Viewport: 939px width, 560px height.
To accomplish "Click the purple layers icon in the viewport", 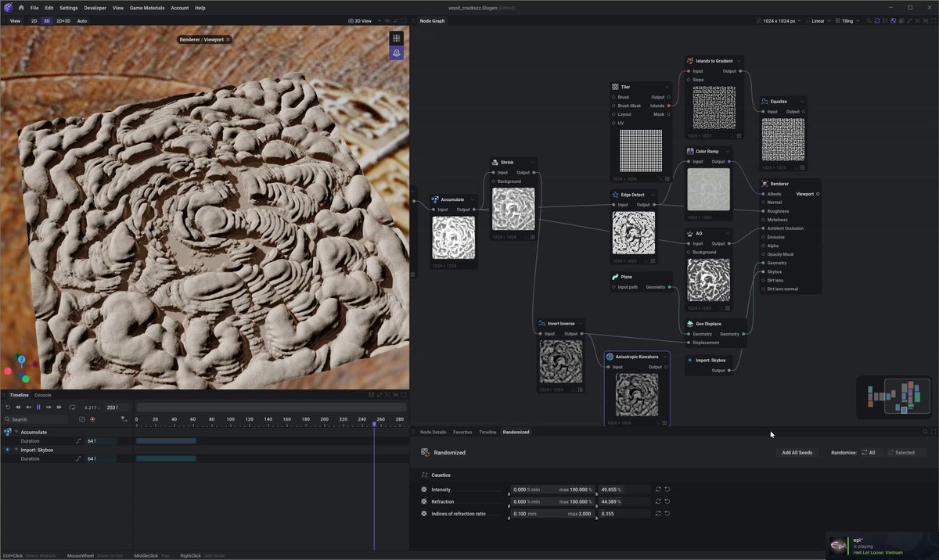I will pos(397,53).
